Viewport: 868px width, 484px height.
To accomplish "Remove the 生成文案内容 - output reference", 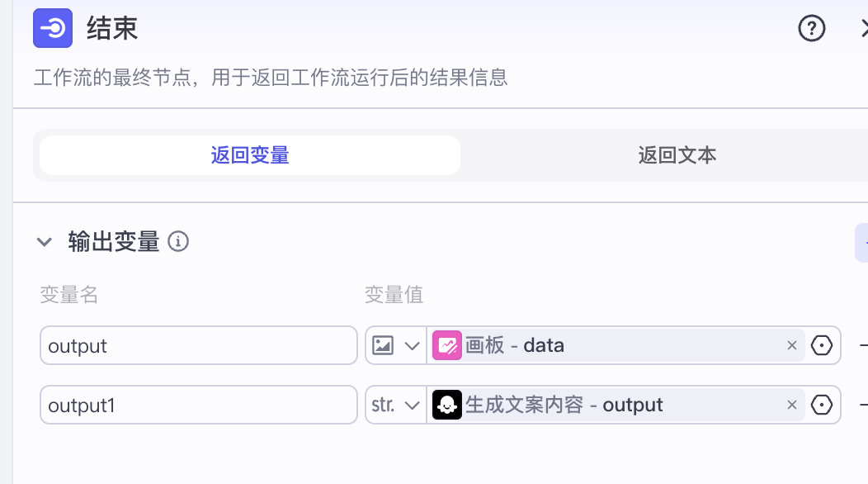I will tap(792, 405).
